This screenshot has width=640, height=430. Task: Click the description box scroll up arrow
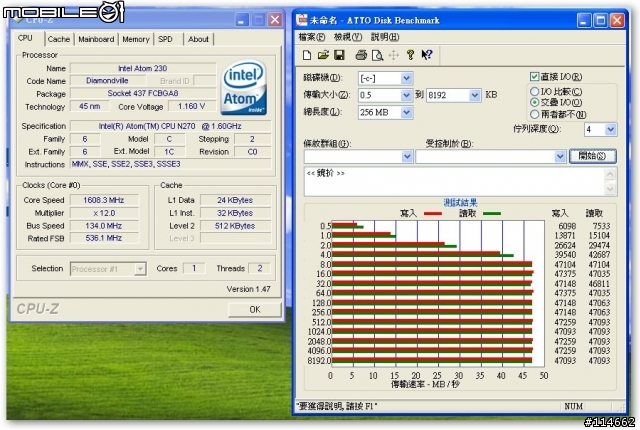610,174
